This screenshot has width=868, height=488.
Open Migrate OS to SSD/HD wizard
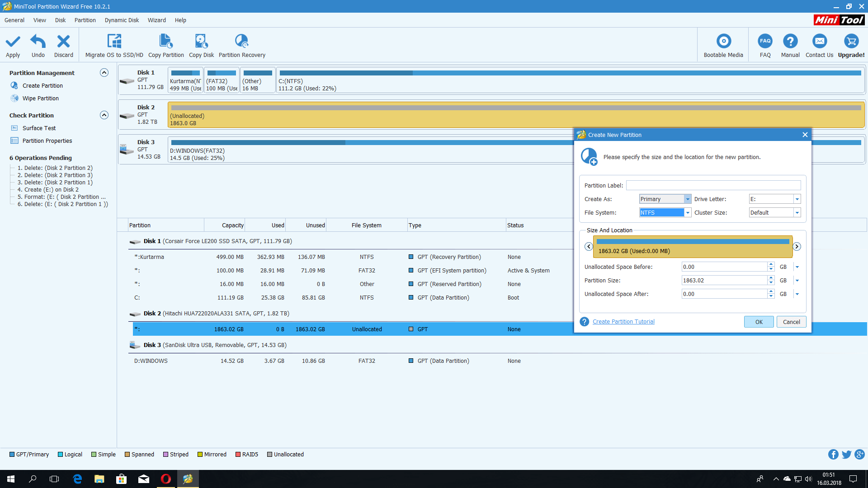114,42
